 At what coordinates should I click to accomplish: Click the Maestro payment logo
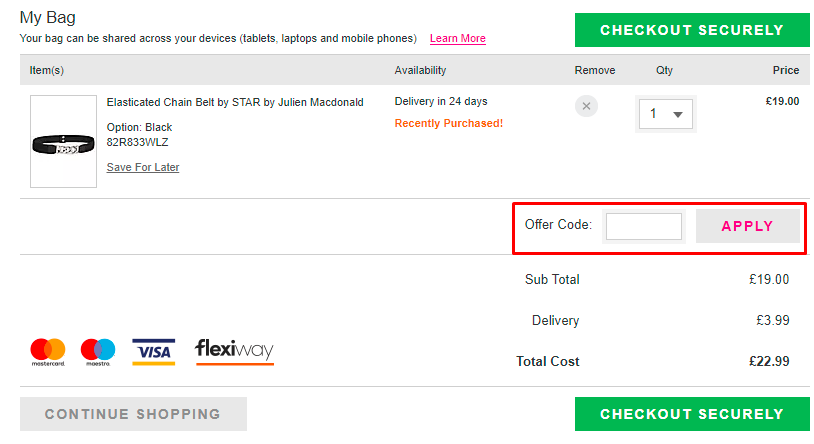click(98, 351)
